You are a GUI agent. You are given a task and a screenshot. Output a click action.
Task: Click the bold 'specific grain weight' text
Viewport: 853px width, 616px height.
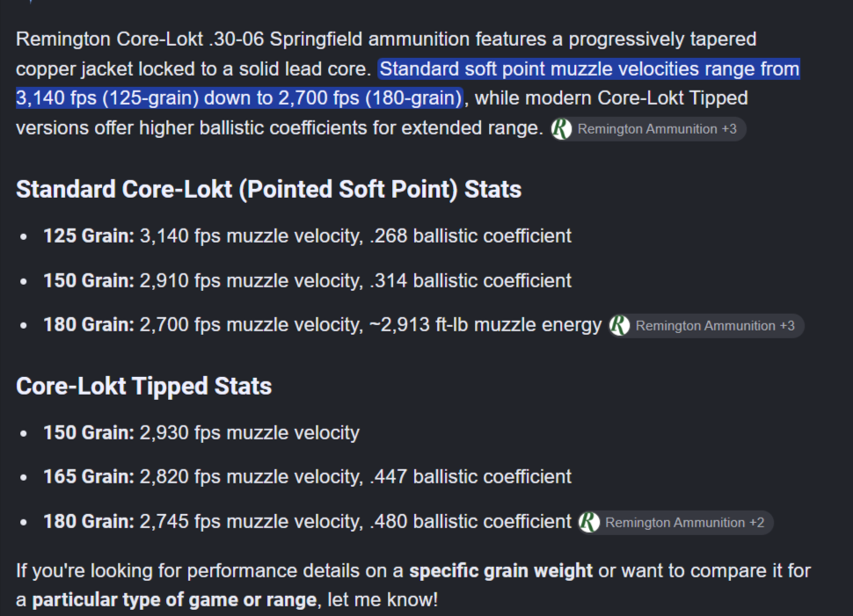(500, 571)
